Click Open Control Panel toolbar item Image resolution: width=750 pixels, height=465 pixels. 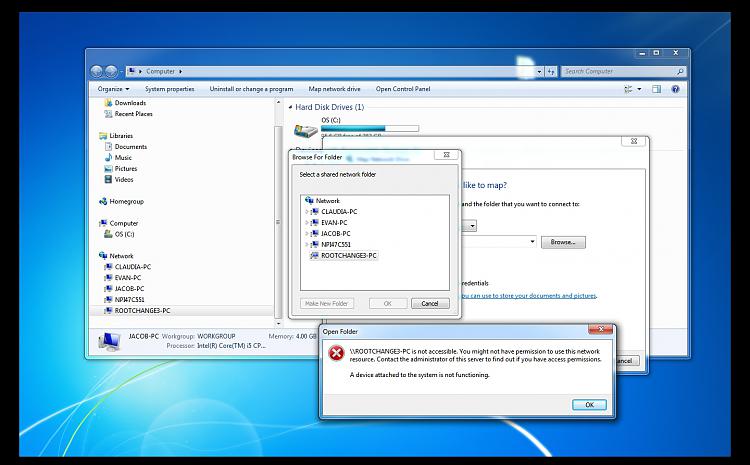(x=403, y=89)
